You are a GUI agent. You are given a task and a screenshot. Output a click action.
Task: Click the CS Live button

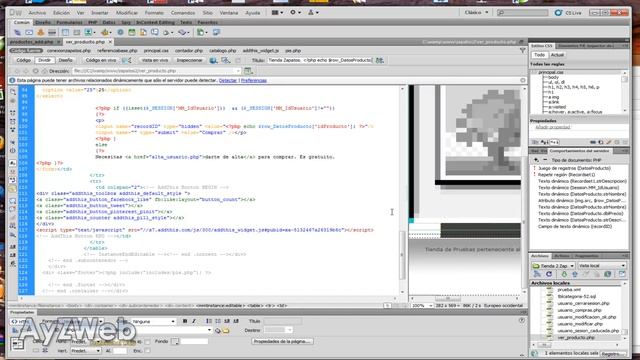coord(568,13)
